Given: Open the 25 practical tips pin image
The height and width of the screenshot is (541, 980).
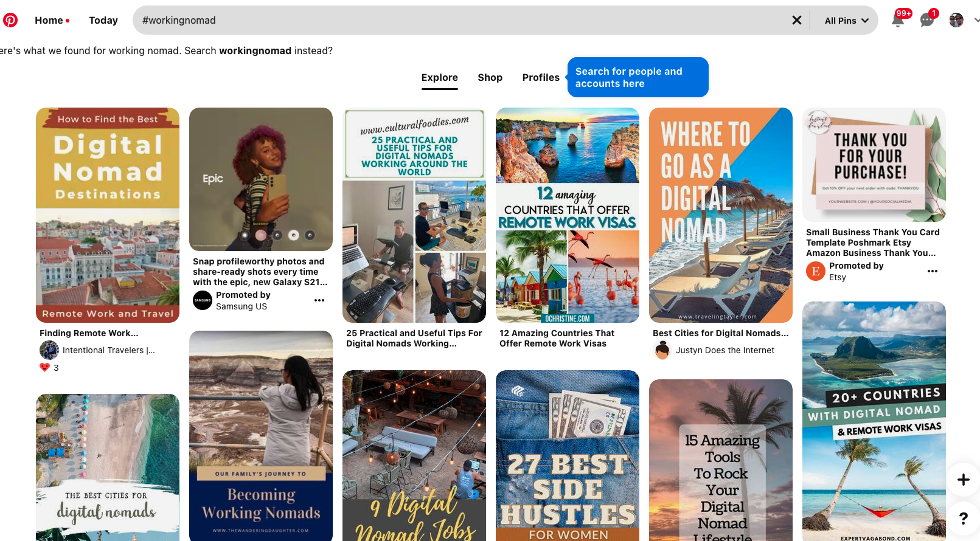Looking at the screenshot, I should pos(414,215).
